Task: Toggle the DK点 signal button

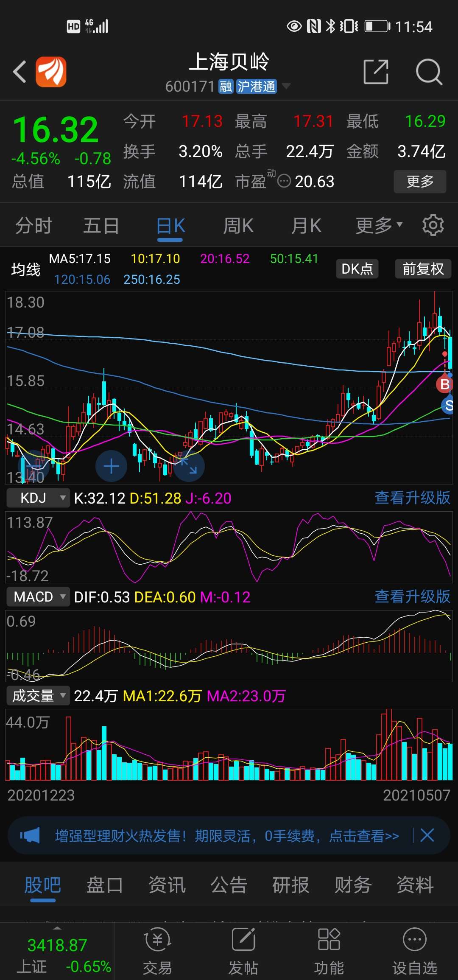Action: [357, 269]
